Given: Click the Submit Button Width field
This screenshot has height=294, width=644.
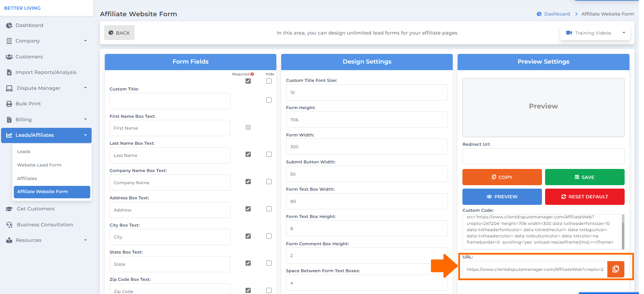Looking at the screenshot, I should pyautogui.click(x=367, y=174).
